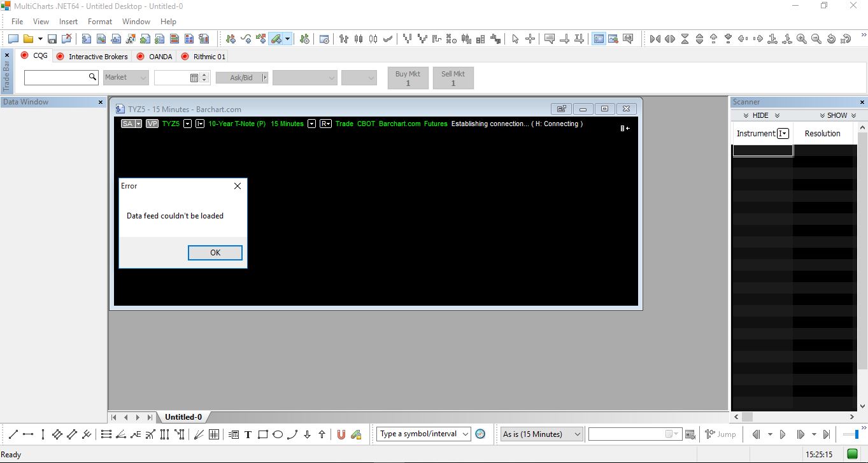The height and width of the screenshot is (463, 868).
Task: Click the green status light in status bar
Action: coord(853,454)
